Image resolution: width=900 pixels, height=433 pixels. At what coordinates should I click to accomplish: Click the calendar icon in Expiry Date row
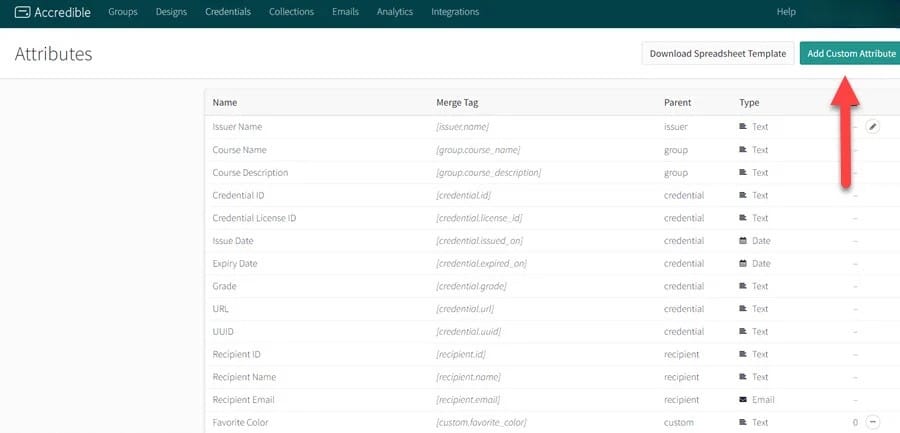pos(743,264)
